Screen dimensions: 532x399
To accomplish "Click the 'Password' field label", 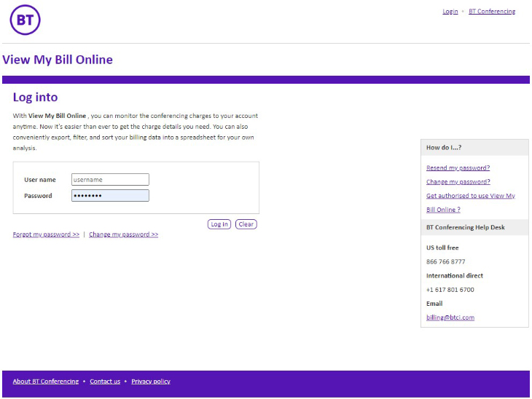I will tap(38, 196).
